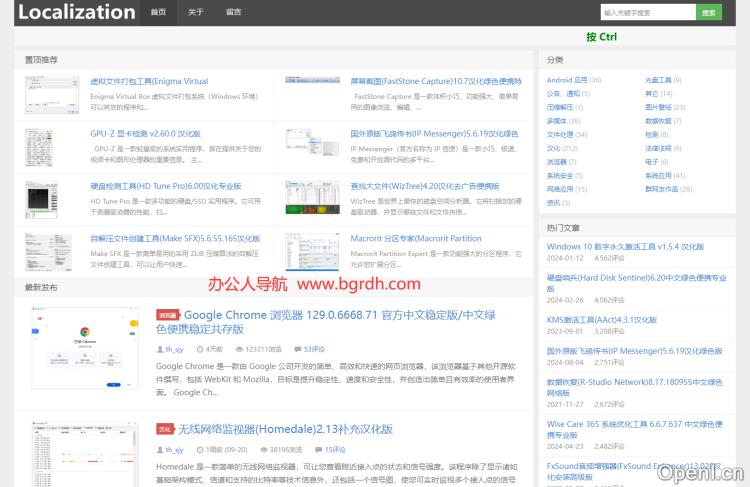Click the eye icon before 123311浏览
The height and width of the screenshot is (487, 750).
(x=239, y=350)
